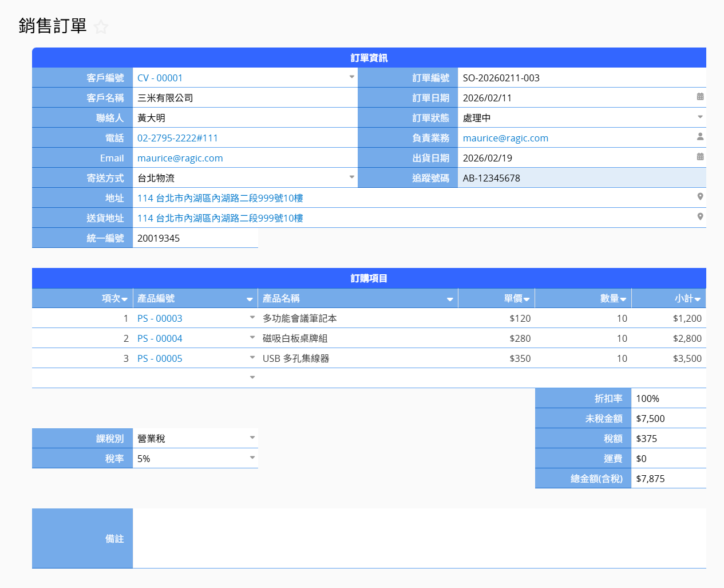Open product dropdown for PS - 00004

click(252, 337)
